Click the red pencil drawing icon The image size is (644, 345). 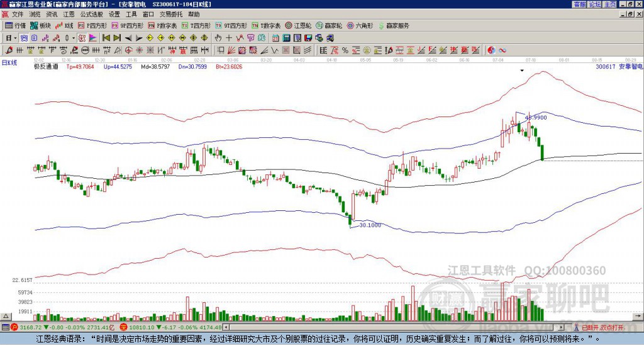(x=8, y=50)
